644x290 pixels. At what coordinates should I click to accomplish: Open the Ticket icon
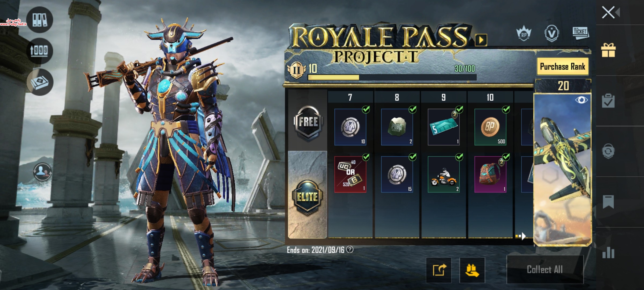point(580,33)
